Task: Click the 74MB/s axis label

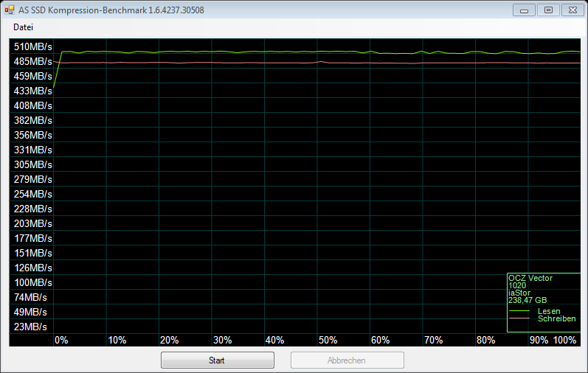Action: click(x=30, y=298)
